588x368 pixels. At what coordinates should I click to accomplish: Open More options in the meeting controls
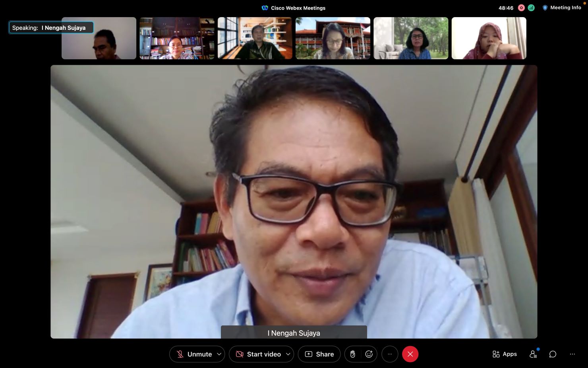(390, 354)
